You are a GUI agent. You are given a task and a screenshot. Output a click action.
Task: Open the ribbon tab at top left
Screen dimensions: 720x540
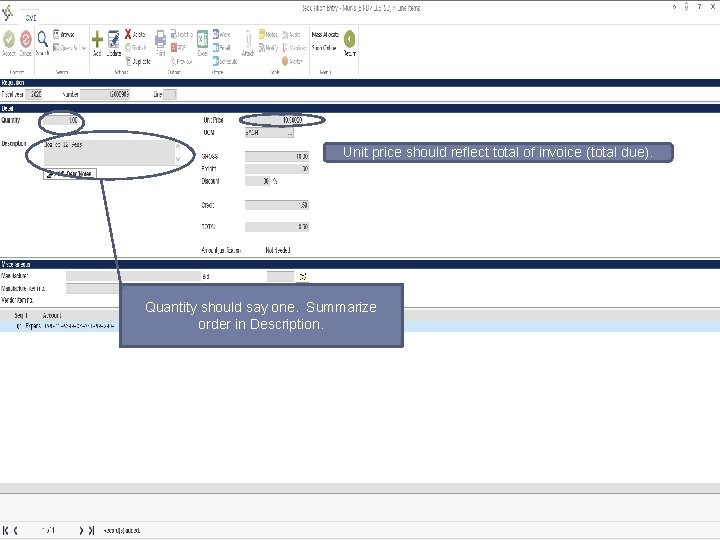pos(31,18)
